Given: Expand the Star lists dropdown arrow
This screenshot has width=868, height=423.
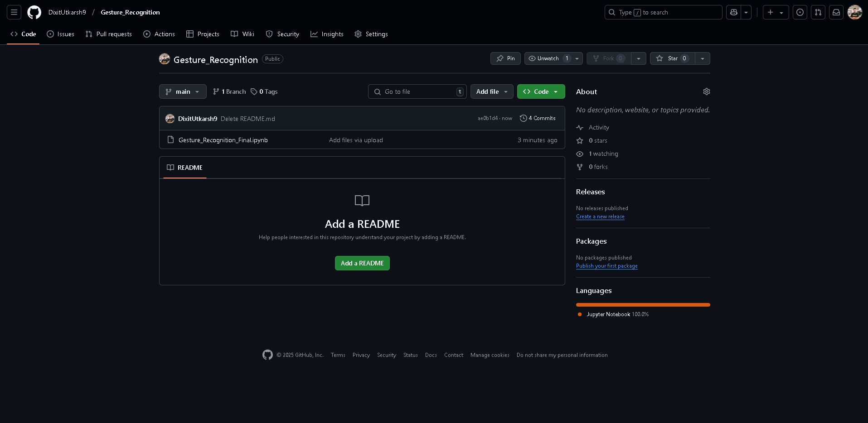Looking at the screenshot, I should click(x=703, y=58).
